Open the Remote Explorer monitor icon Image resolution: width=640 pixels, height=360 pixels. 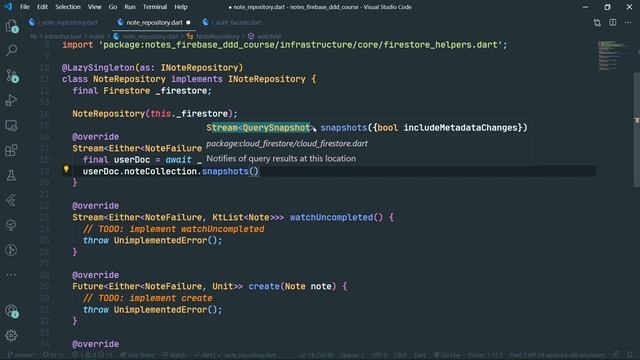pyautogui.click(x=11, y=125)
